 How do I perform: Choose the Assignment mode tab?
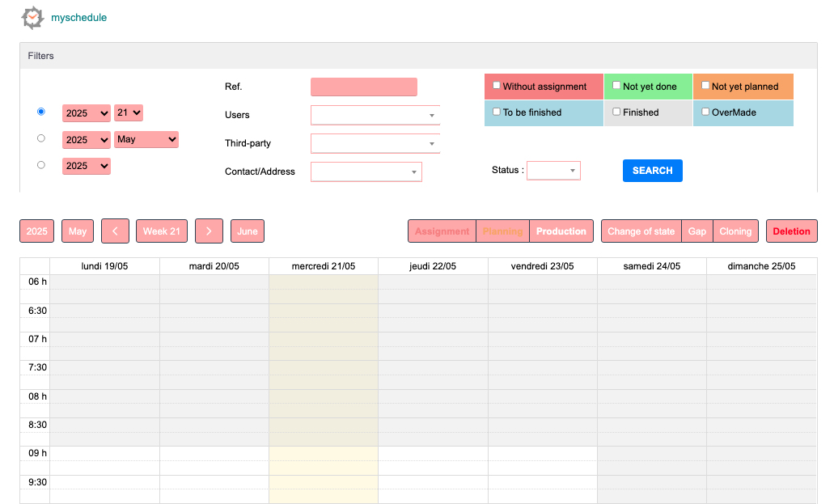click(442, 231)
